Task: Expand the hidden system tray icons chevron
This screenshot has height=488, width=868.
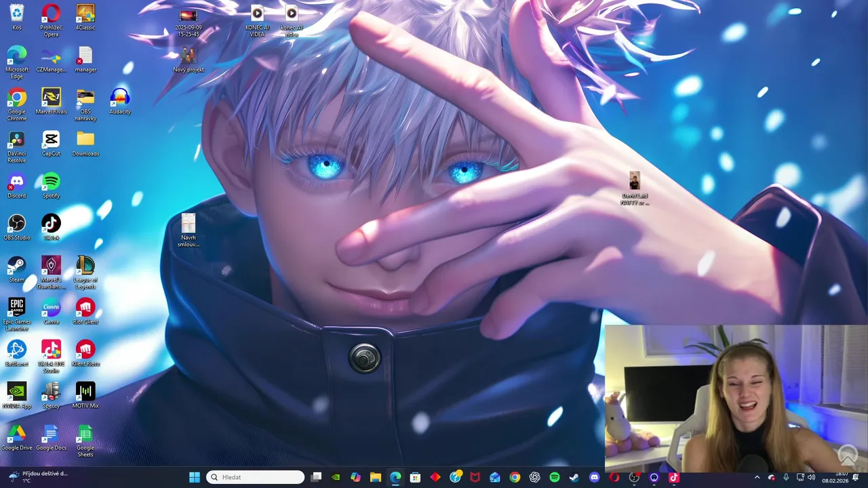Action: 757,477
